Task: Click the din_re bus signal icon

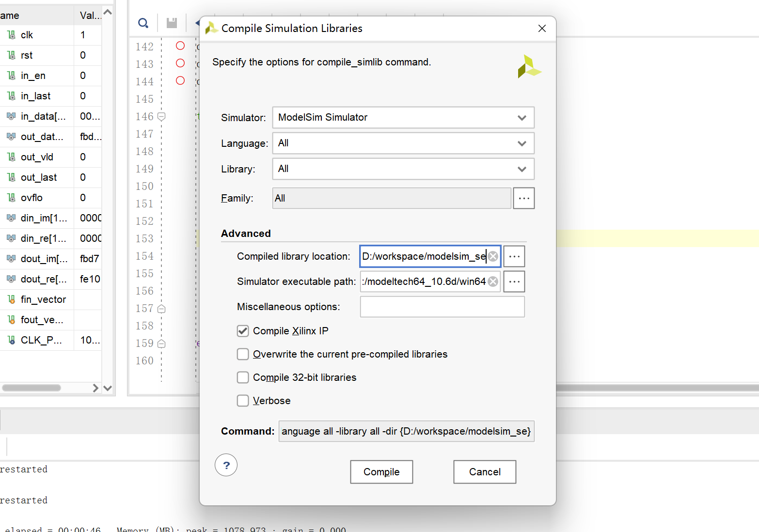Action: [x=11, y=238]
